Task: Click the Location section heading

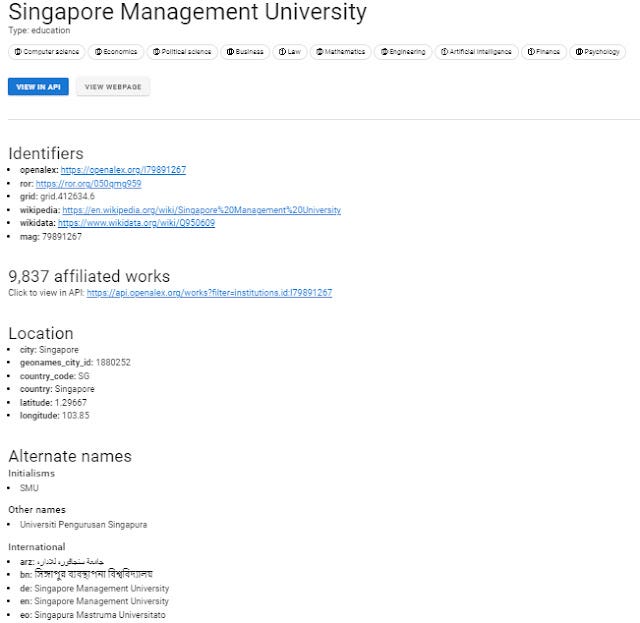Action: tap(41, 334)
